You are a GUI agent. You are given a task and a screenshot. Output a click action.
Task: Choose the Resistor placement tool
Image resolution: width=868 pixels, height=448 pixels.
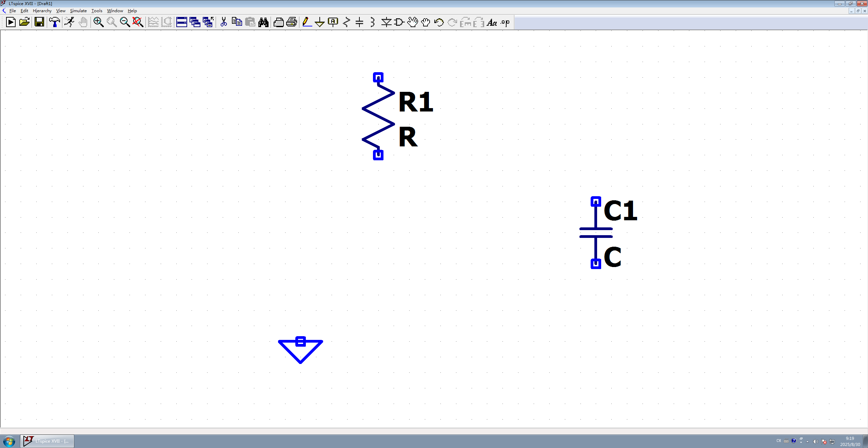[x=346, y=22]
